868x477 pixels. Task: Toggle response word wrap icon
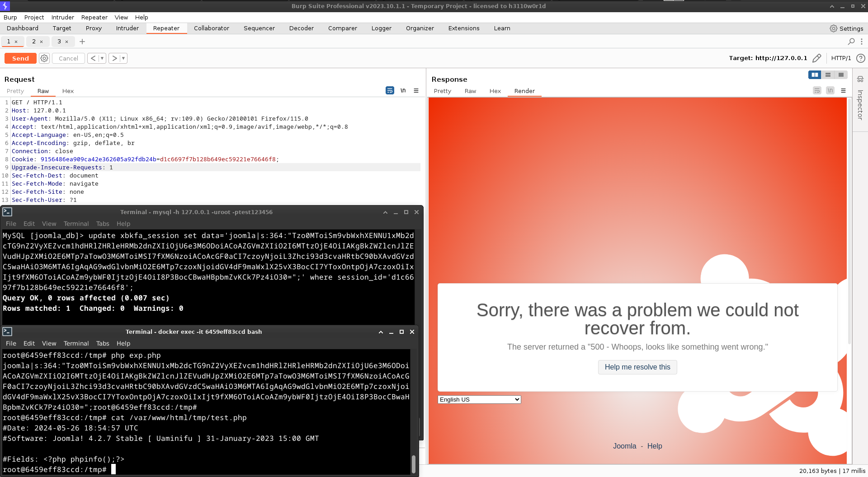[817, 91]
